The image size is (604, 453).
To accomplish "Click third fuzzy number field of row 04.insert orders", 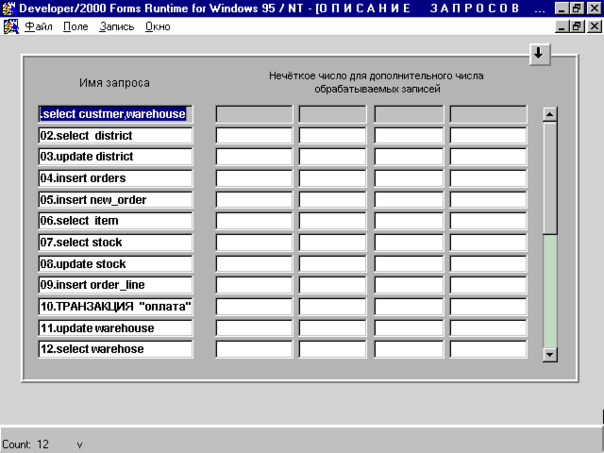I will coord(409,178).
